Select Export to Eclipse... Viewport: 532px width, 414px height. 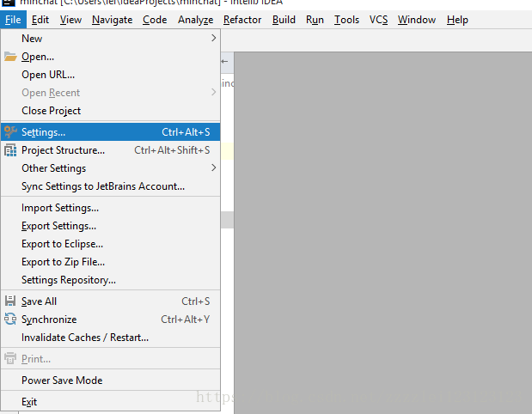tap(110, 244)
